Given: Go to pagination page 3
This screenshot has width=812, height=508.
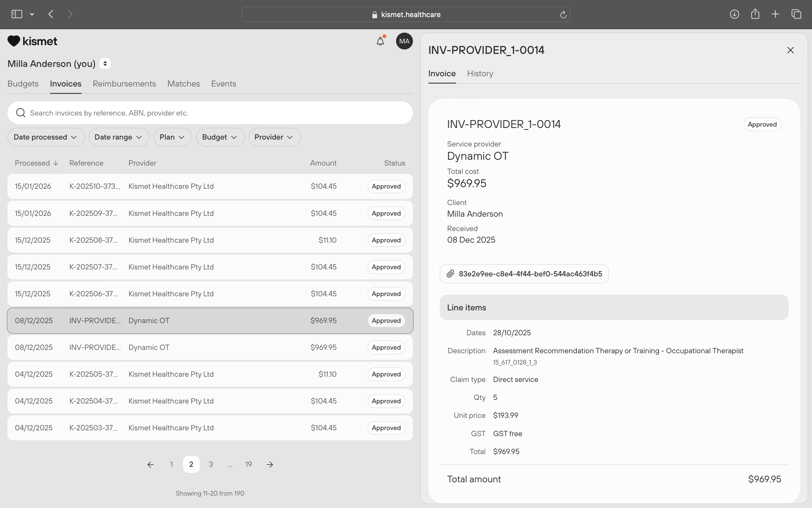Looking at the screenshot, I should coord(211,464).
